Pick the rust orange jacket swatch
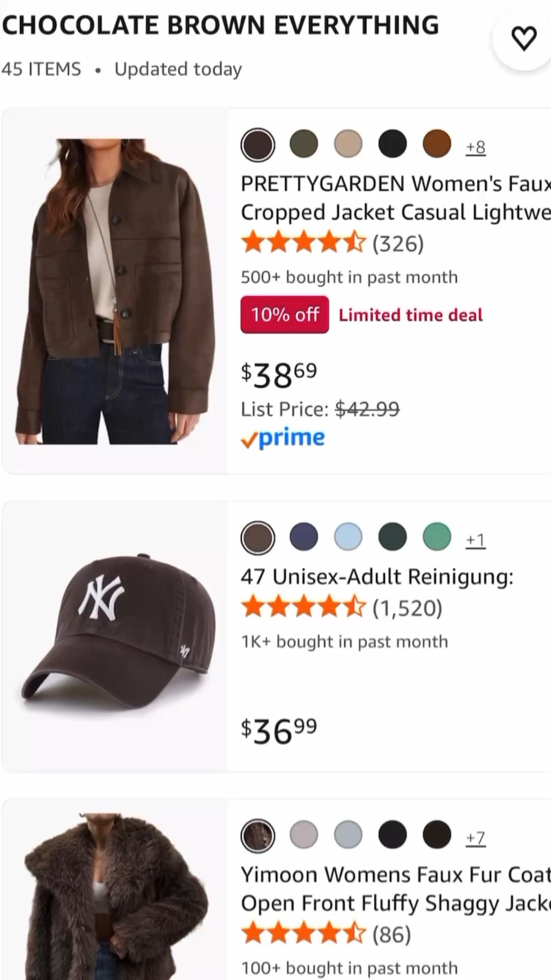The width and height of the screenshot is (551, 980). [437, 144]
